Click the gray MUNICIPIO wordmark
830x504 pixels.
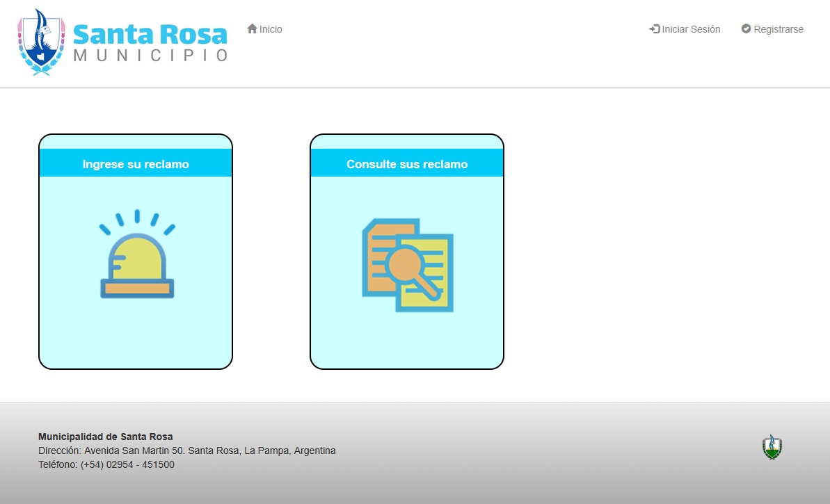pos(150,56)
